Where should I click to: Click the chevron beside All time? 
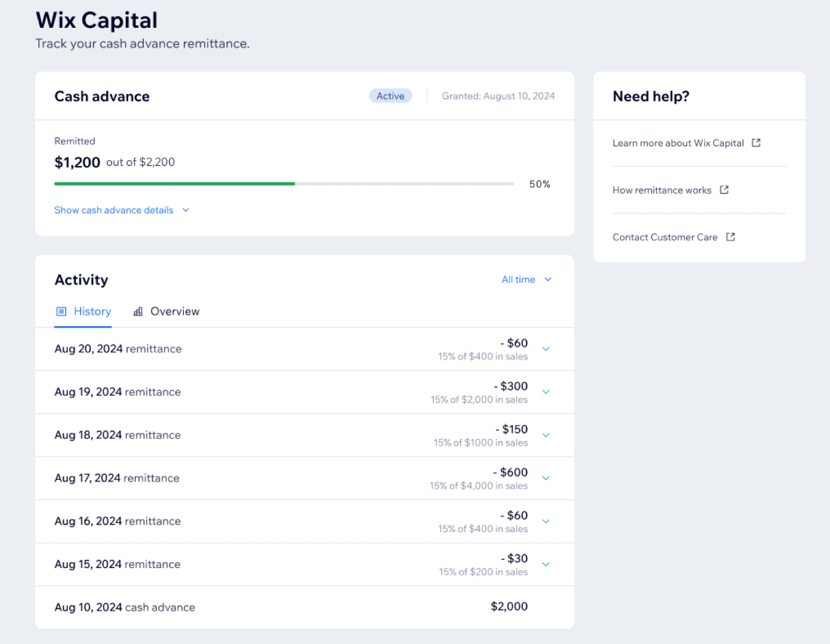[548, 279]
